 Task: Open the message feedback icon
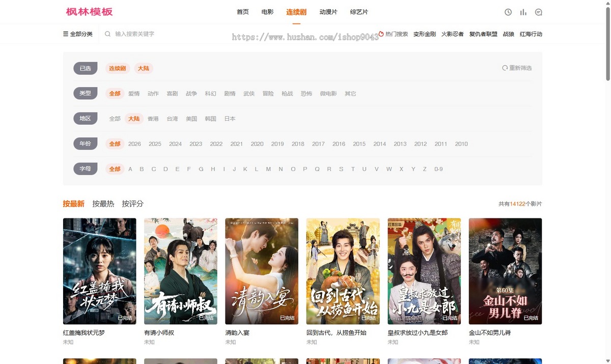pos(539,12)
